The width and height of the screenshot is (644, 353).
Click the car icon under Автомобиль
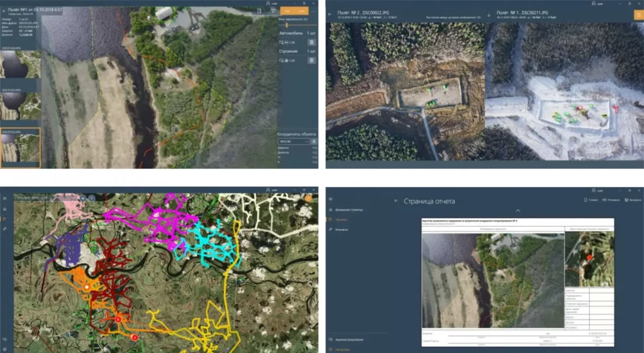click(x=286, y=42)
